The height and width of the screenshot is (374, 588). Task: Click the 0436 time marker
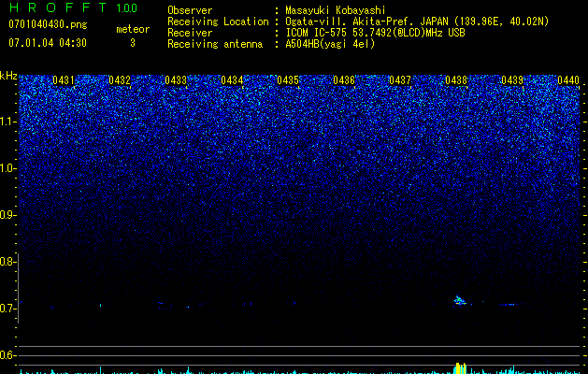(x=344, y=80)
